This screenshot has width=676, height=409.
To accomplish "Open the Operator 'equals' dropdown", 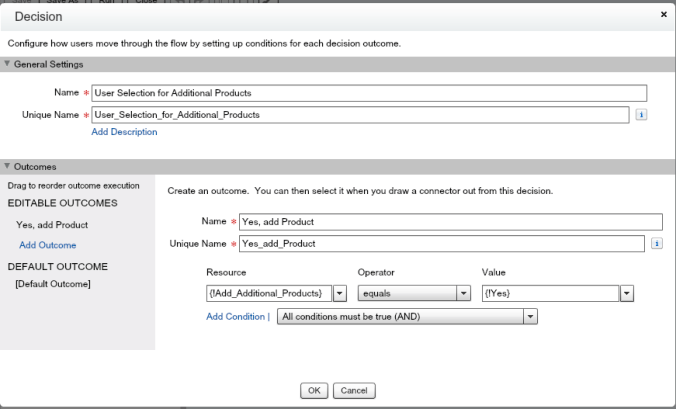I will tap(414, 293).
